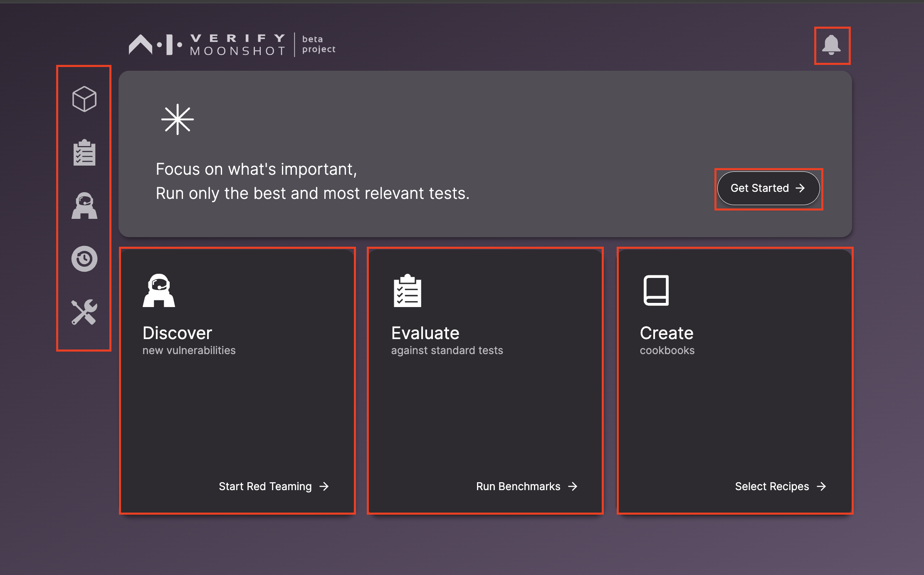Open the benchmarking clipboard icon in sidebar

click(x=84, y=152)
